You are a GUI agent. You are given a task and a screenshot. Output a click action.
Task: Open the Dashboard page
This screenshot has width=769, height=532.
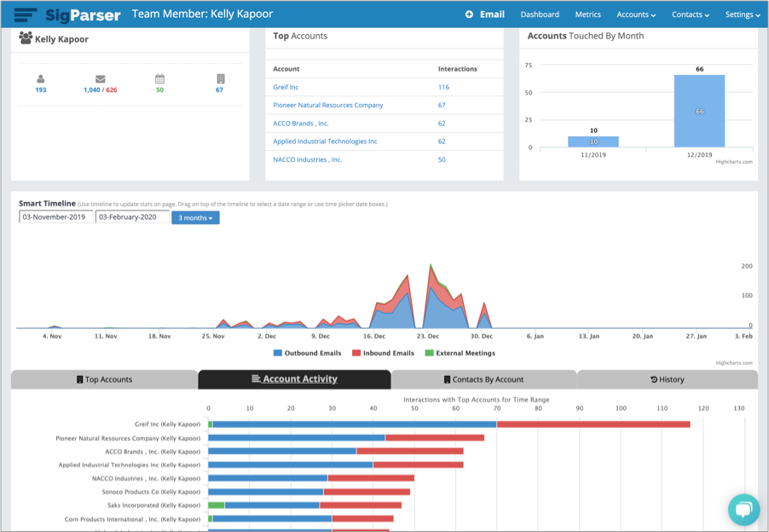click(540, 14)
